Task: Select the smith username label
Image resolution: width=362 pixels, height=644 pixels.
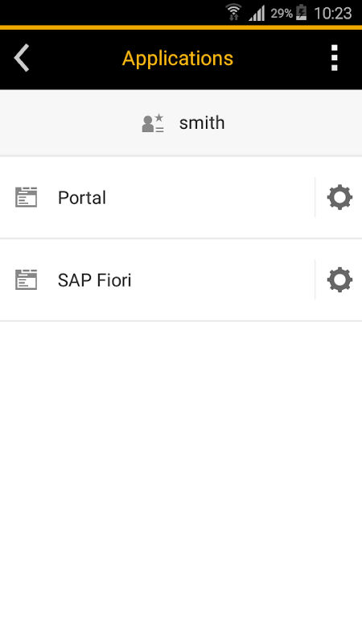Action: 202,123
